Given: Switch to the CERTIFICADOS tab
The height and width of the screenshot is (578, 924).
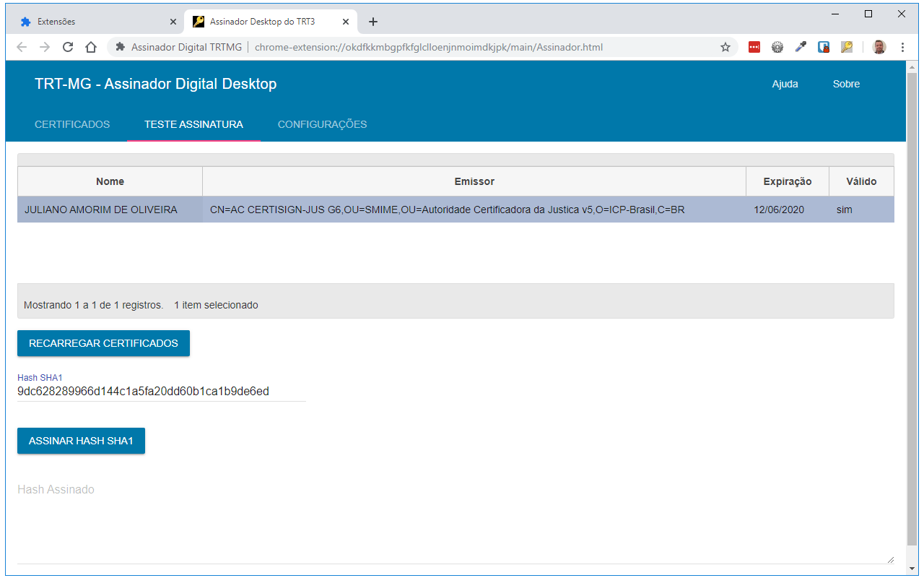Looking at the screenshot, I should point(72,124).
